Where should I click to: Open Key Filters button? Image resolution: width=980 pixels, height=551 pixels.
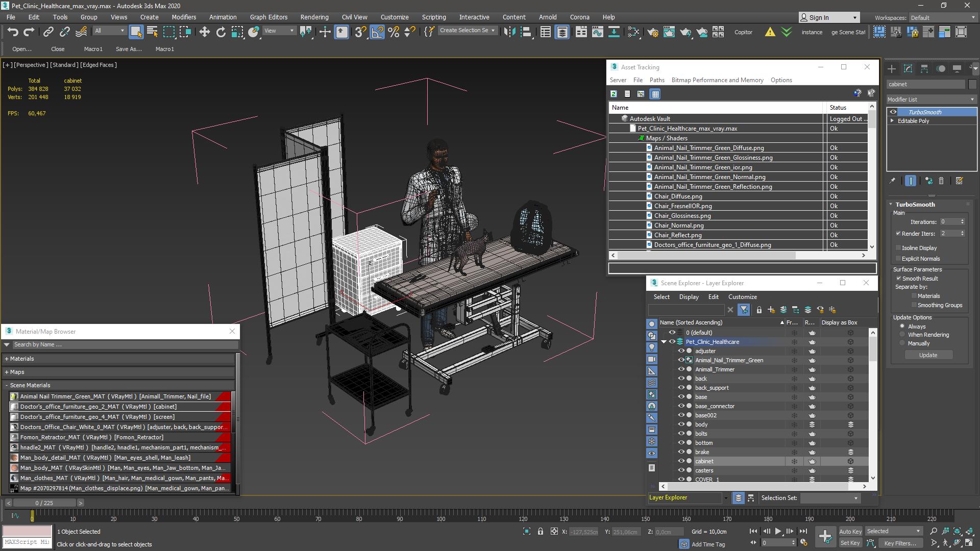900,543
